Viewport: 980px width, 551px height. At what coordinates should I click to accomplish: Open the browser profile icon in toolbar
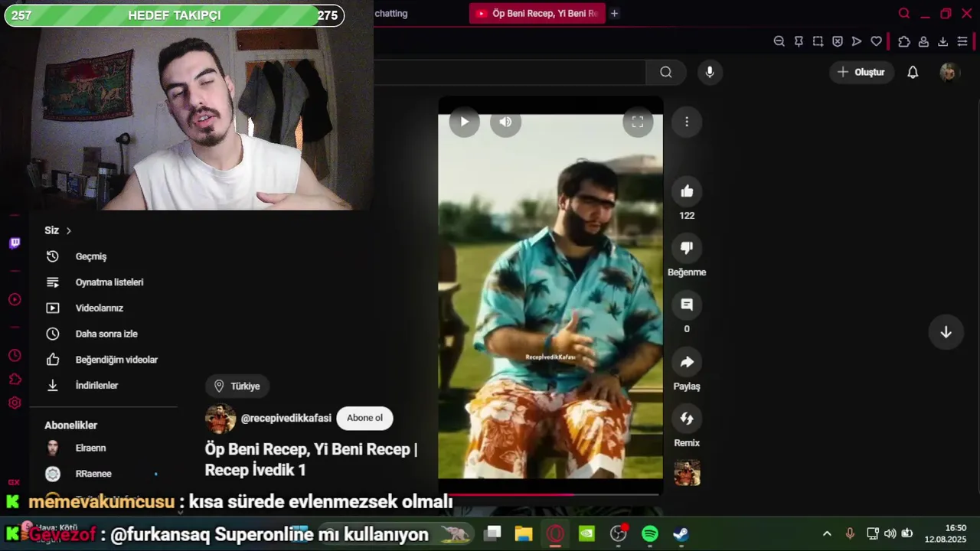[x=923, y=41]
